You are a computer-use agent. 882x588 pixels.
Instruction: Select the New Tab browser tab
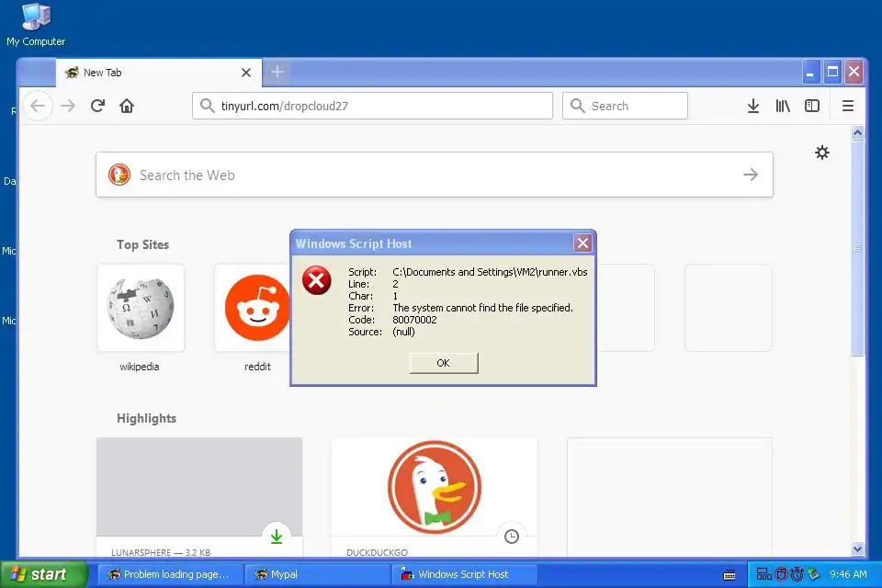coord(159,73)
